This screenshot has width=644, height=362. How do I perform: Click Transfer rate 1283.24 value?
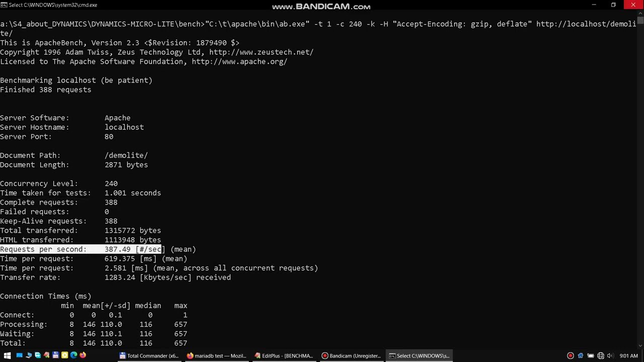click(x=120, y=278)
